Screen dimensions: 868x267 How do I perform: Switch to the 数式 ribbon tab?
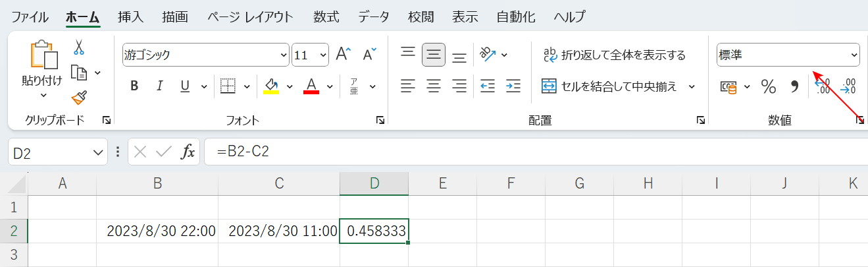(x=326, y=16)
